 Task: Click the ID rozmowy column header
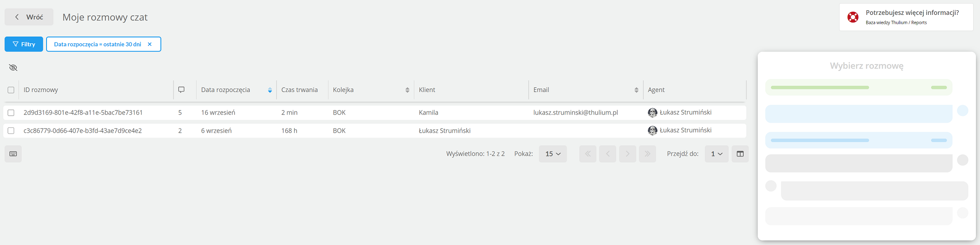coord(41,90)
